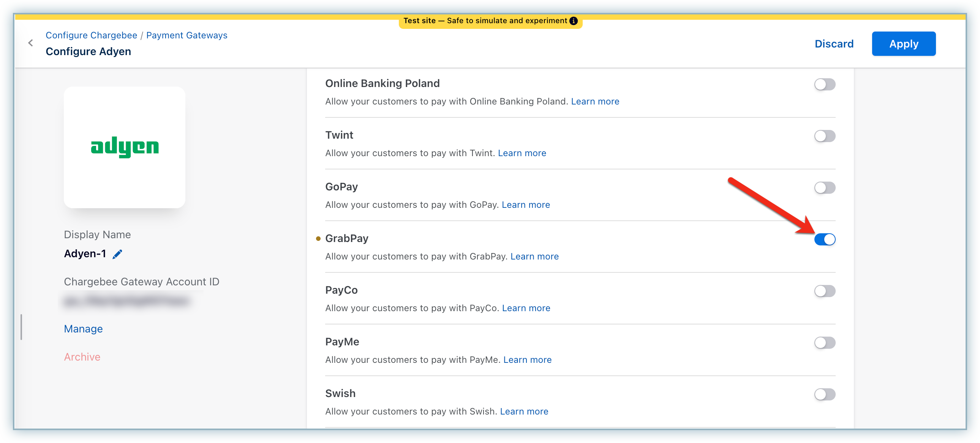Disable the GrabPay toggle
The image size is (980, 443).
(824, 239)
